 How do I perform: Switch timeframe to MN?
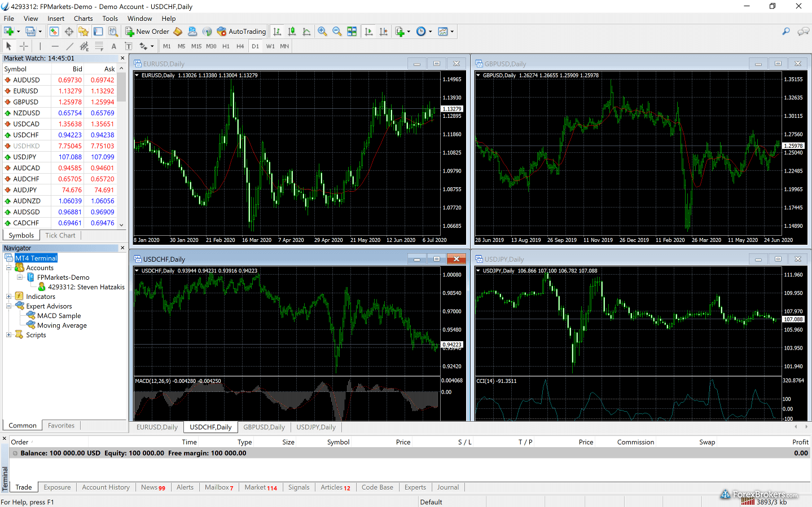pyautogui.click(x=284, y=46)
